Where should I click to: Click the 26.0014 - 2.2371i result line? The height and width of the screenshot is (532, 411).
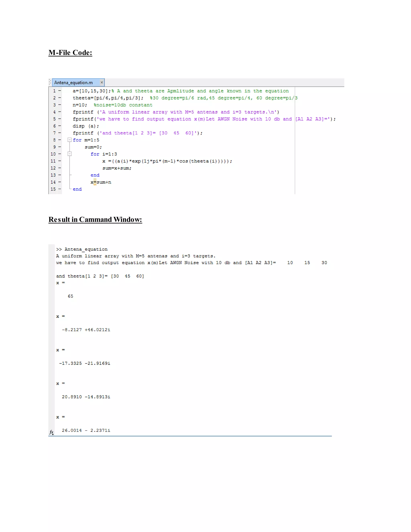86,430
